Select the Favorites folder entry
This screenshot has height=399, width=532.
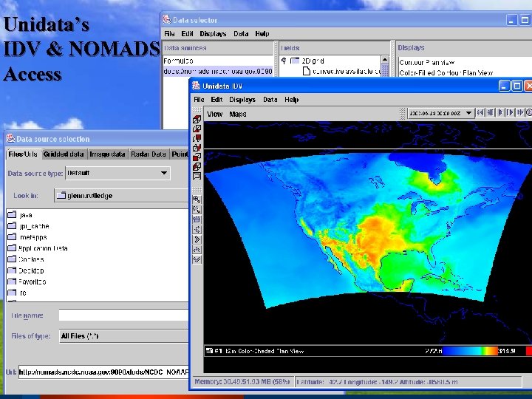tap(33, 282)
